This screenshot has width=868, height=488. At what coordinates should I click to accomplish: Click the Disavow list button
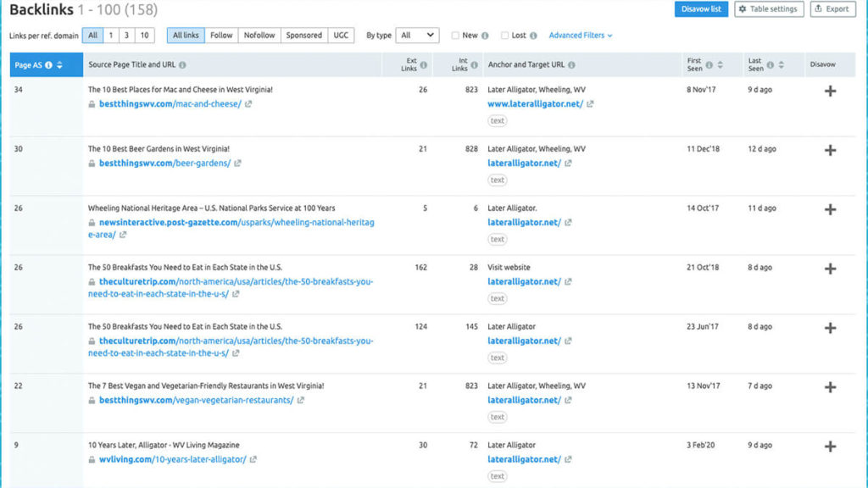pos(701,9)
